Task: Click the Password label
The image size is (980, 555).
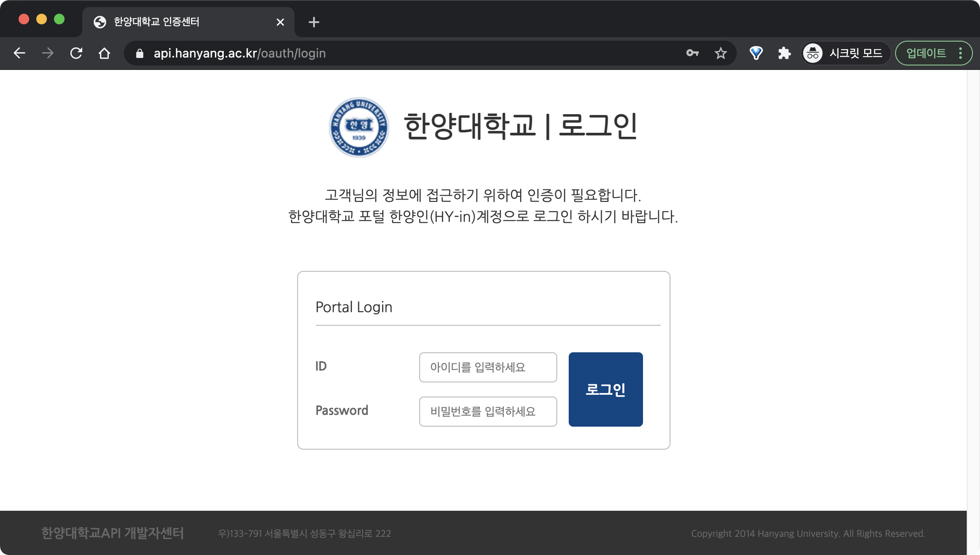Action: [342, 411]
